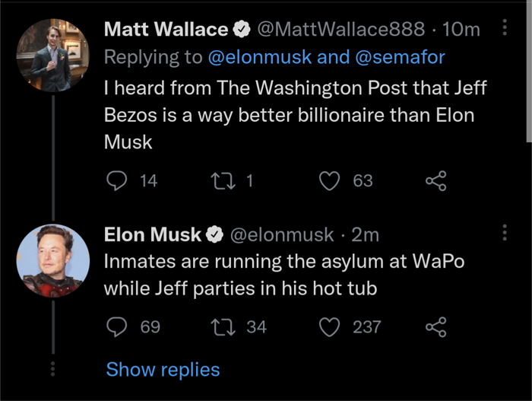Viewport: 532px width, 401px height.
Task: Share Elon Musk's tweet
Action: coord(435,326)
